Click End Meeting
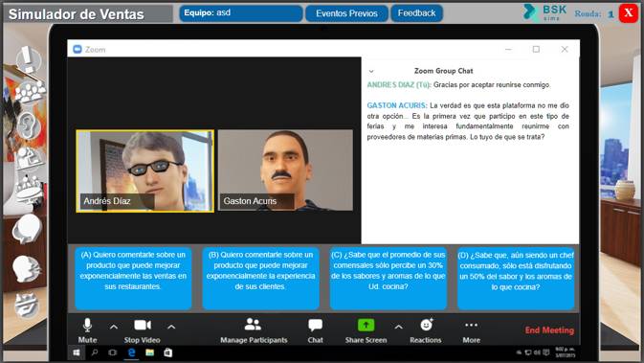The width and height of the screenshot is (644, 363). [x=549, y=330]
